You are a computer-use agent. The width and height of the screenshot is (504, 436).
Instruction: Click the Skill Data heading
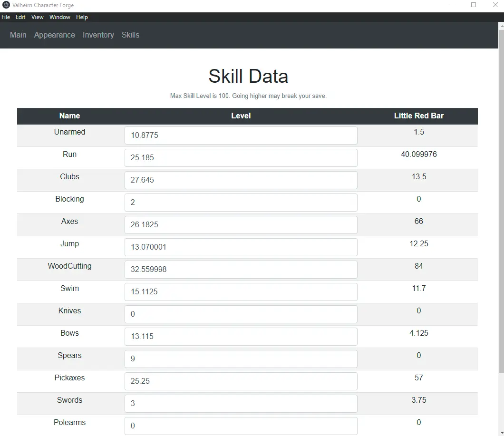coord(248,76)
